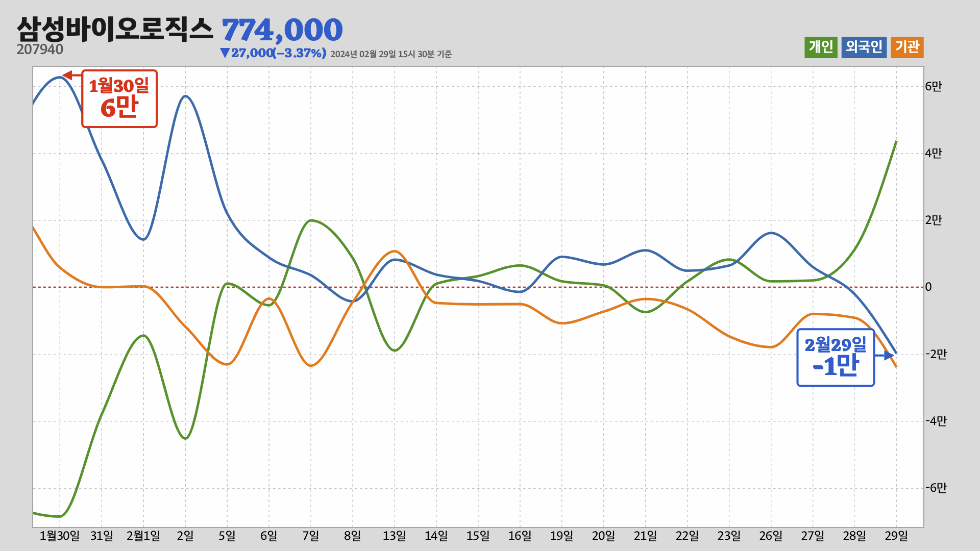
Task: Click the red 1월30일 6만 callout
Action: [x=119, y=98]
